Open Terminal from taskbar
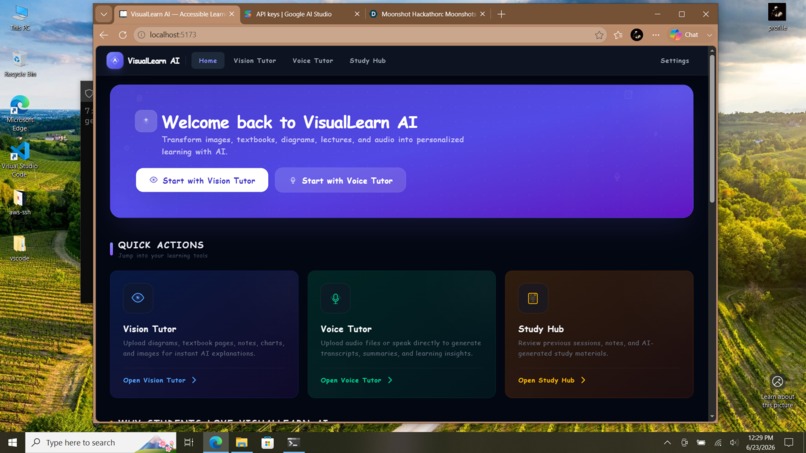The height and width of the screenshot is (453, 806). (294, 443)
